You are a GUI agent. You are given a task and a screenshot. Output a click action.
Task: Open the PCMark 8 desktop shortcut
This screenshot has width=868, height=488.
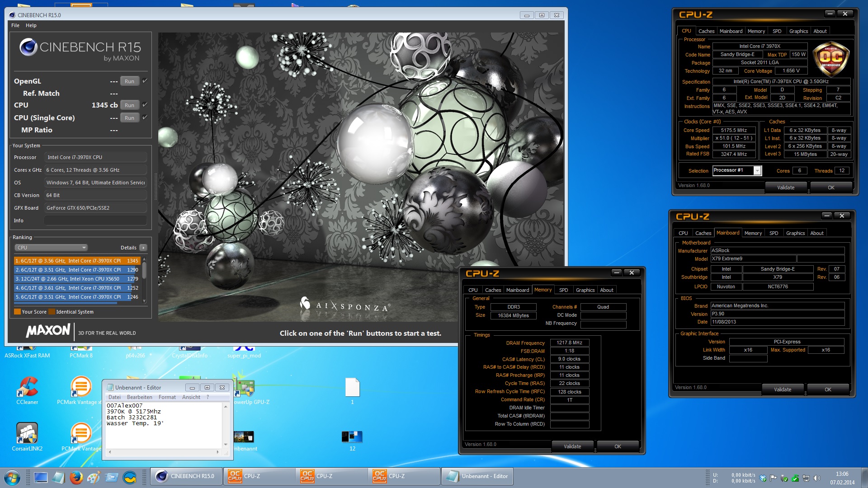(x=81, y=353)
